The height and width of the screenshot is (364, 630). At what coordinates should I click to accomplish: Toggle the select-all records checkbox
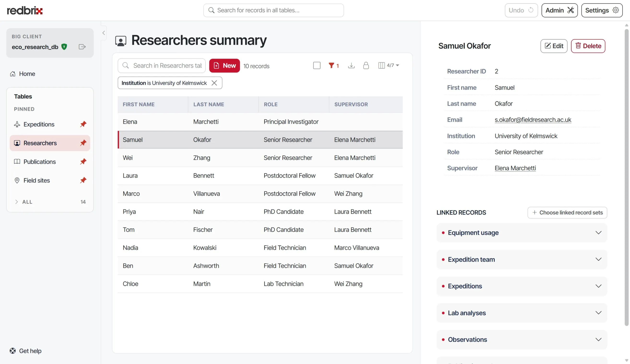point(317,65)
